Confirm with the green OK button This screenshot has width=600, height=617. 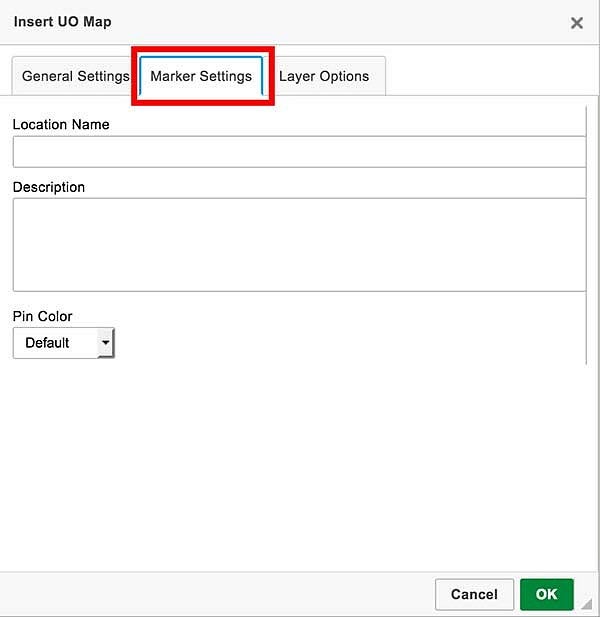pos(546,594)
